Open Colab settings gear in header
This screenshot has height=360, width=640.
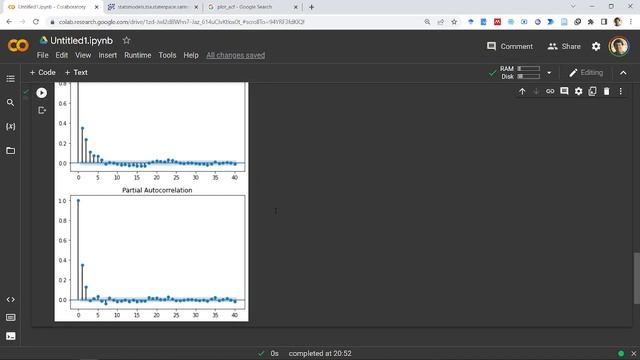coord(596,47)
